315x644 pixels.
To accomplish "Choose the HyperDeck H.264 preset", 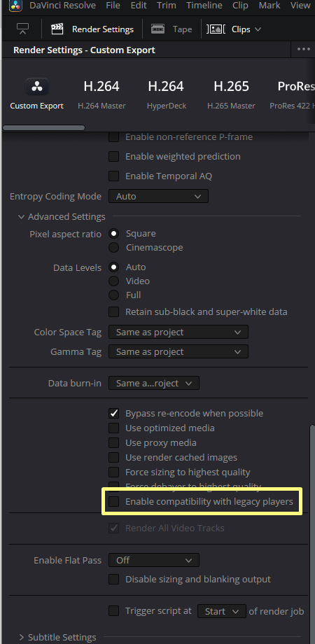I will click(x=166, y=94).
